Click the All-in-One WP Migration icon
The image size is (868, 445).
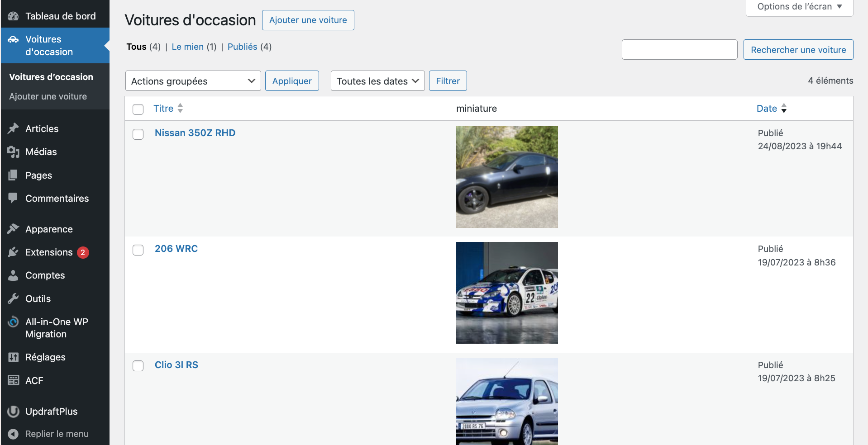coord(13,322)
